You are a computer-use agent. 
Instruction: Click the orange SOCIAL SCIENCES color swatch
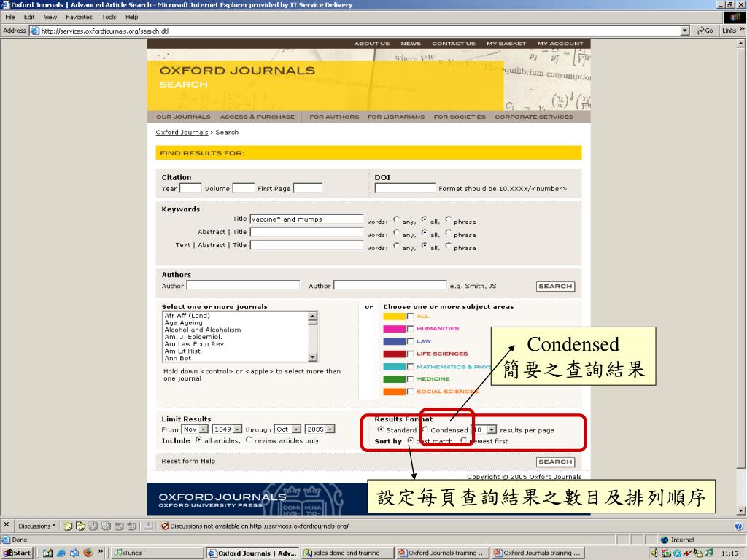tap(394, 392)
